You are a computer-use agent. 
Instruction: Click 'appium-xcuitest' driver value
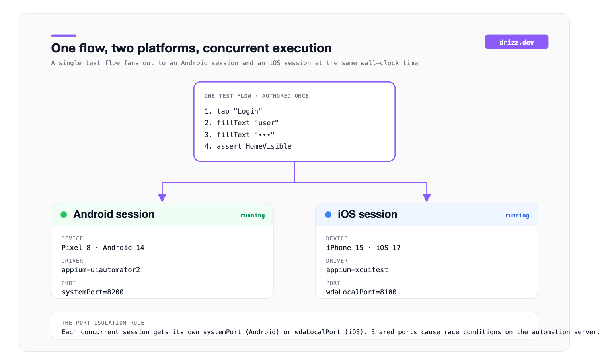point(357,270)
